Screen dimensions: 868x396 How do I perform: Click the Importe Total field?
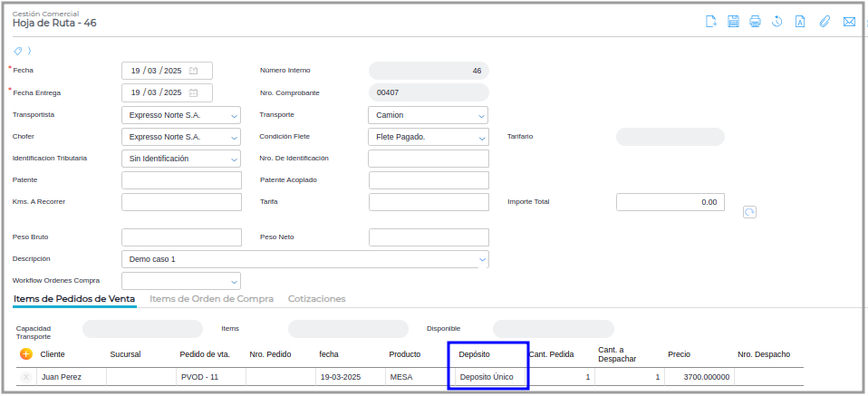(x=670, y=202)
